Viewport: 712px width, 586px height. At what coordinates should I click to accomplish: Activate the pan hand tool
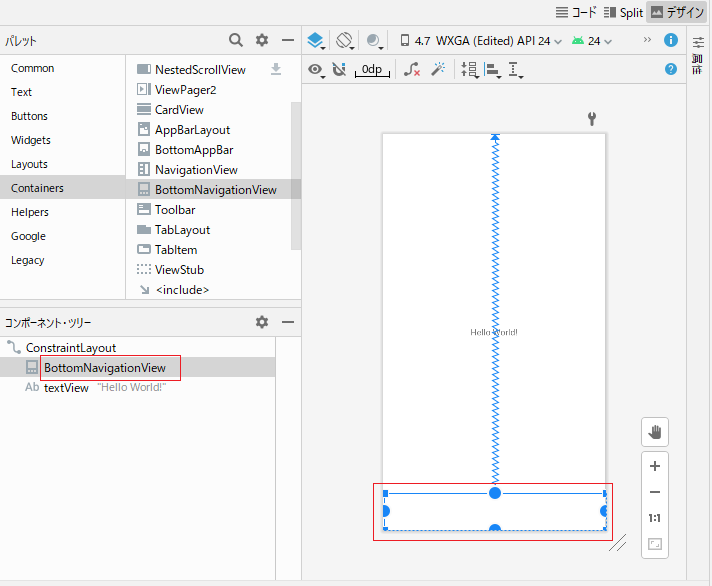click(x=655, y=432)
